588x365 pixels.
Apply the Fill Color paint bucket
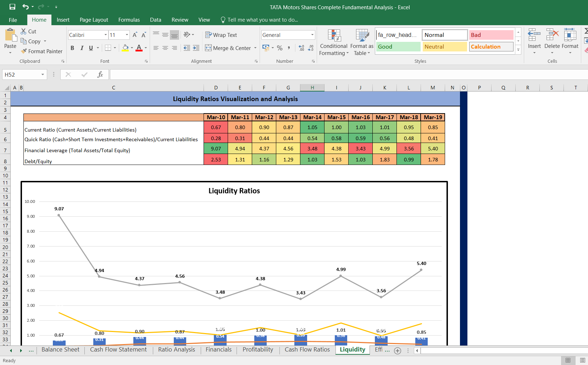pyautogui.click(x=125, y=48)
